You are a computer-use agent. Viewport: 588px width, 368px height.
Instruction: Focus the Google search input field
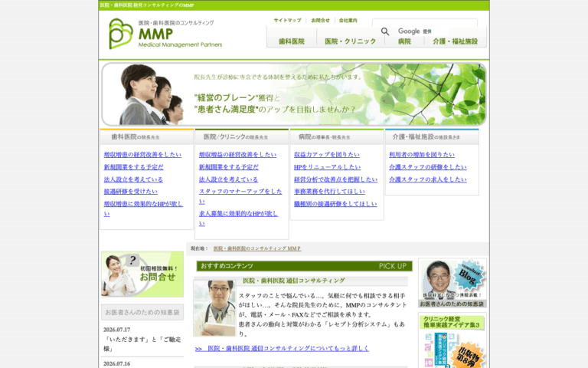coord(424,23)
